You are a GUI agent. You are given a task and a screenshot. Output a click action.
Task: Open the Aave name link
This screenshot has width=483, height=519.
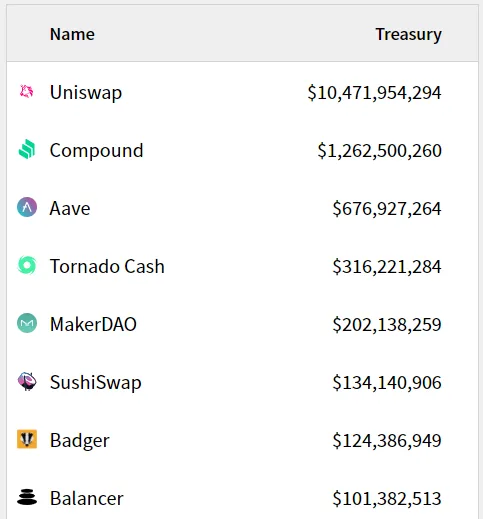tap(70, 209)
